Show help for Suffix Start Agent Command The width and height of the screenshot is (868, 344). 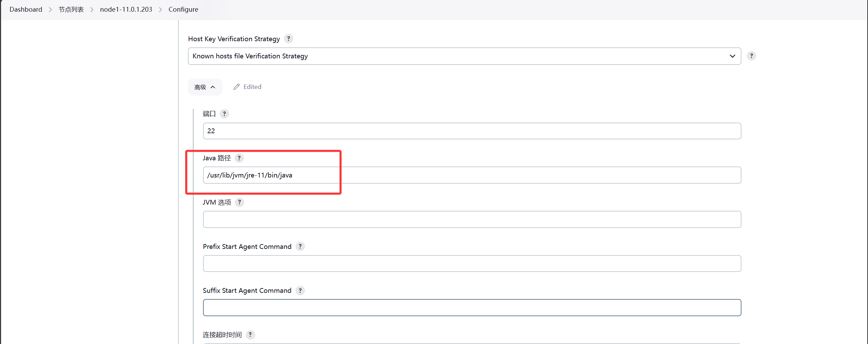300,291
